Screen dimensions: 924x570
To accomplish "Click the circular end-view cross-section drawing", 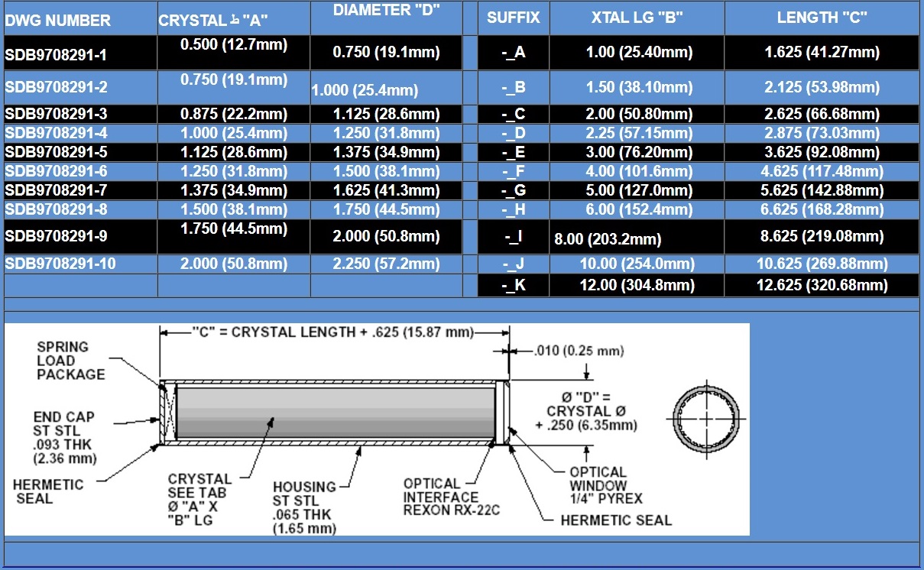I will click(704, 416).
